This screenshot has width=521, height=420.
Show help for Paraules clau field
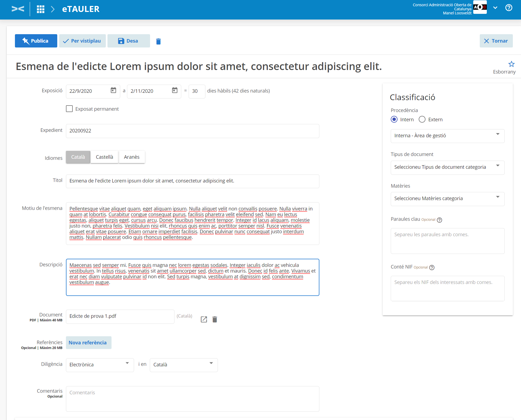click(x=440, y=220)
